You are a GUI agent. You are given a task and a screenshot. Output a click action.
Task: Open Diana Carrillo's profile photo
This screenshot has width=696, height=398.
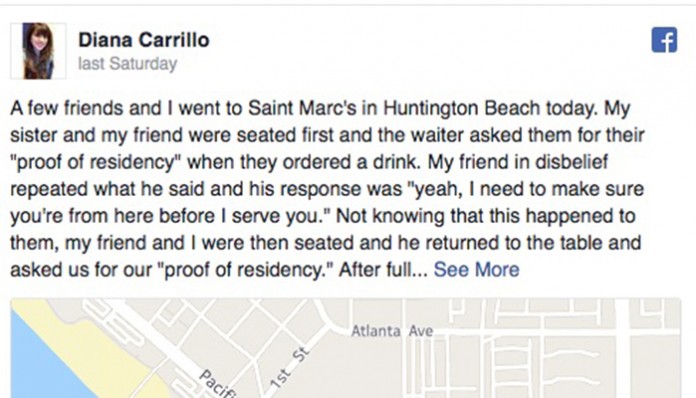tap(38, 51)
